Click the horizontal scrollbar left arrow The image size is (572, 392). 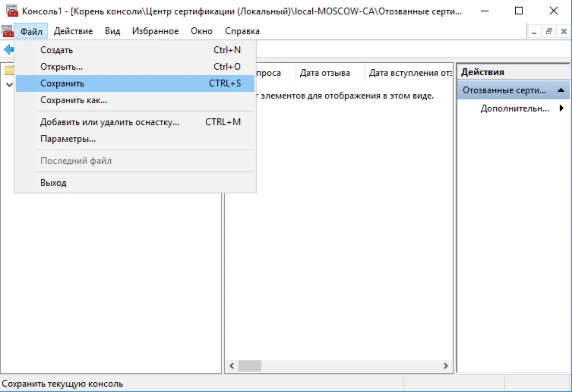(x=232, y=366)
